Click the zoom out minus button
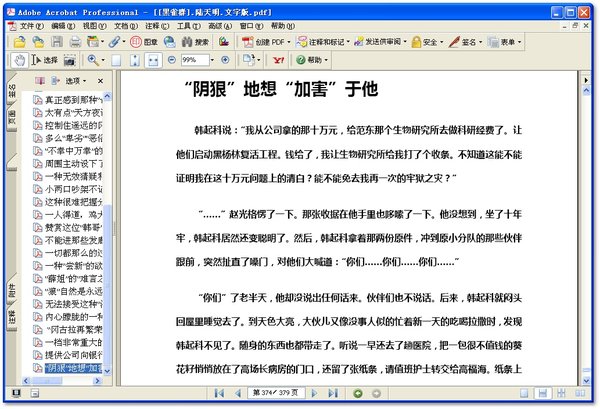Viewport: 600px width, 409px height. click(x=172, y=60)
